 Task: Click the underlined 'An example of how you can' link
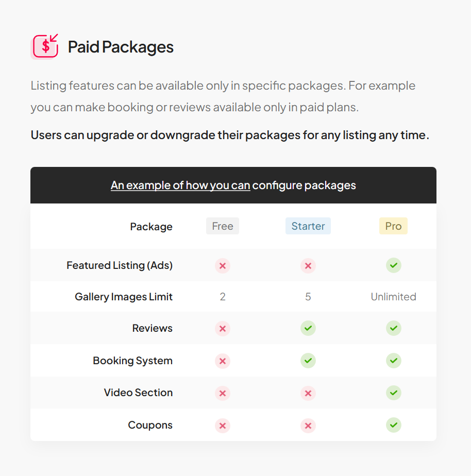pos(180,185)
